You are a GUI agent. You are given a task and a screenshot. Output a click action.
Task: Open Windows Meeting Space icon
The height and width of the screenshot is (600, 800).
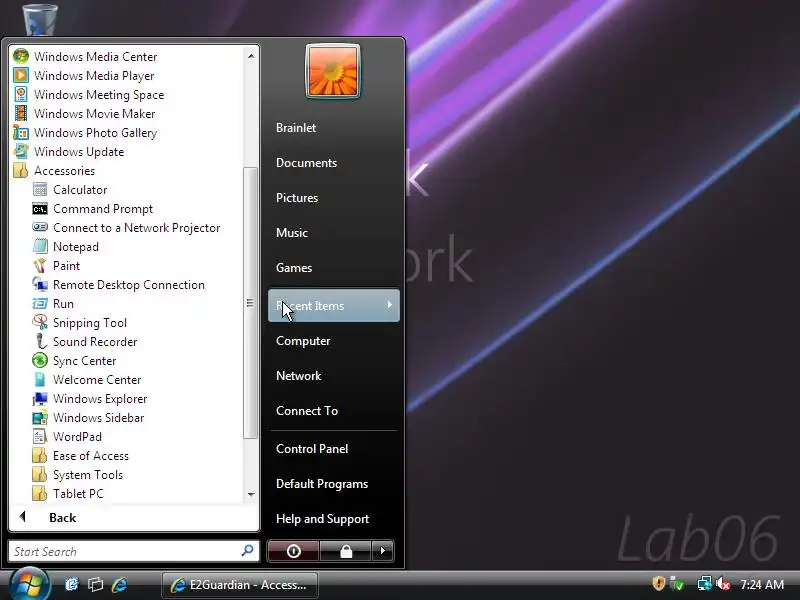click(21, 94)
